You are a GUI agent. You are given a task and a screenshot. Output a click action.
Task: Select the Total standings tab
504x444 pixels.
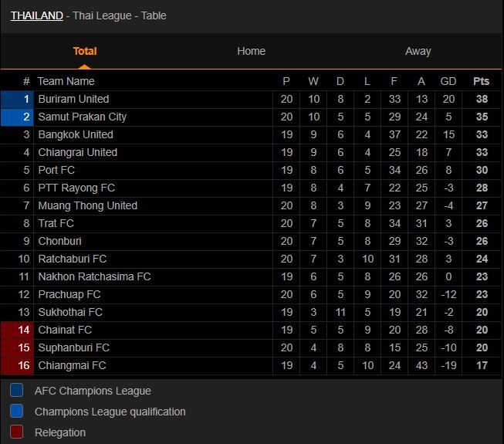(x=85, y=51)
